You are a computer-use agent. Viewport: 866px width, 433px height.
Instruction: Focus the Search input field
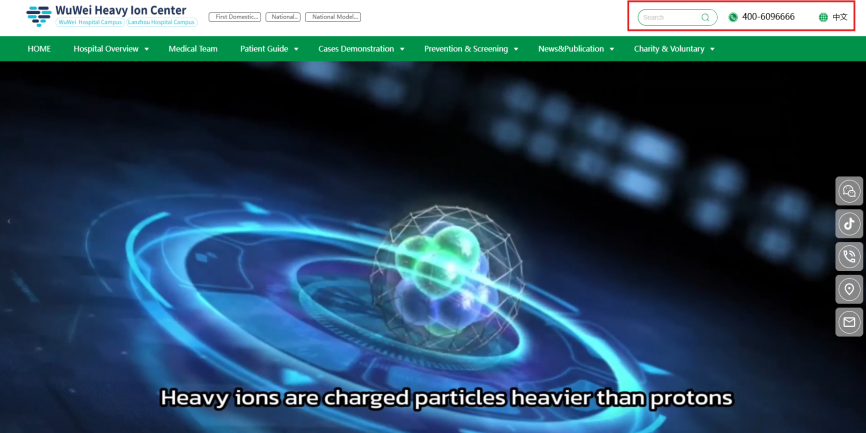click(x=677, y=18)
